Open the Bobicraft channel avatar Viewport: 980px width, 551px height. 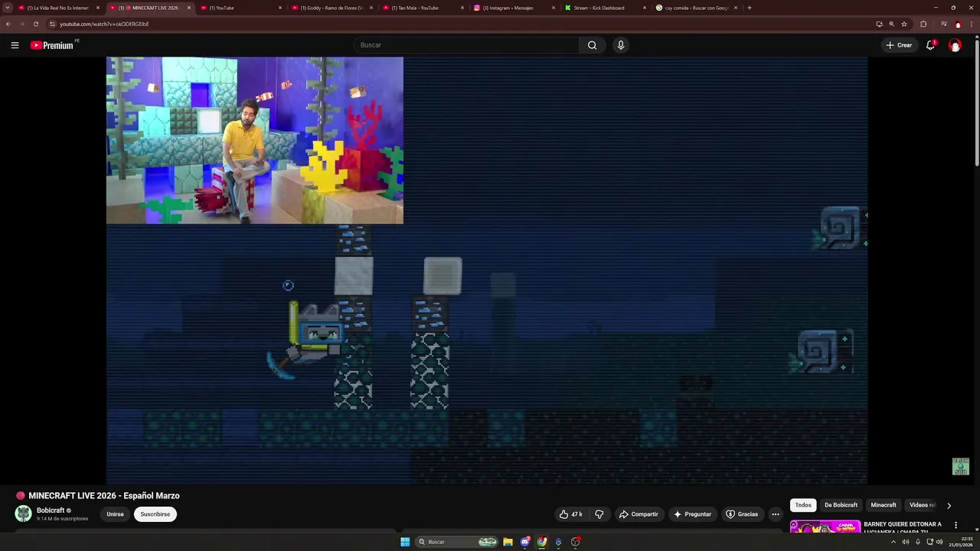coord(24,514)
